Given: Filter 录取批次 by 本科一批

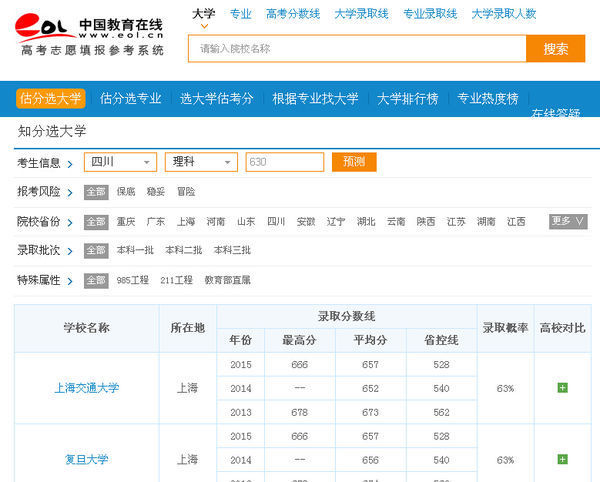Looking at the screenshot, I should pyautogui.click(x=135, y=250).
